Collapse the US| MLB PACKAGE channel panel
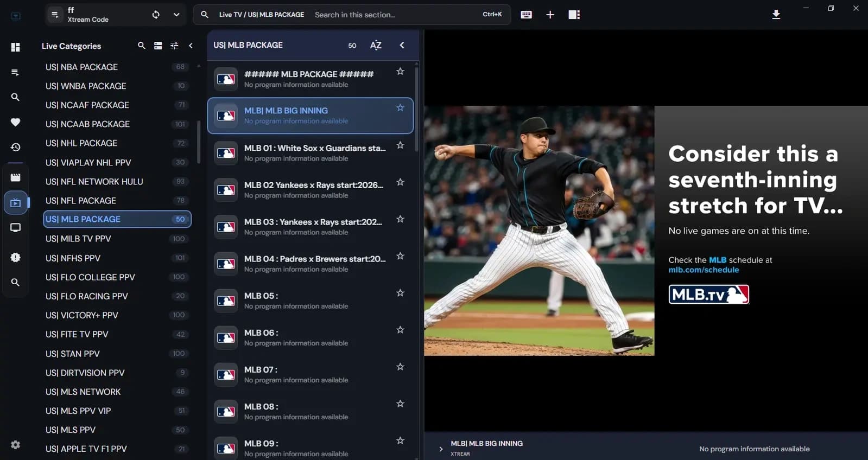Screen dimensions: 868x460 402,45
